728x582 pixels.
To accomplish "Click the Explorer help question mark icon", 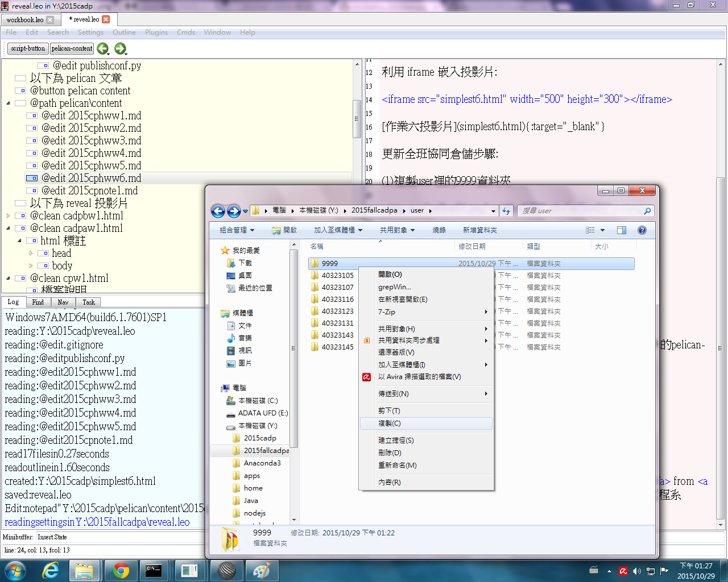I will click(x=642, y=230).
